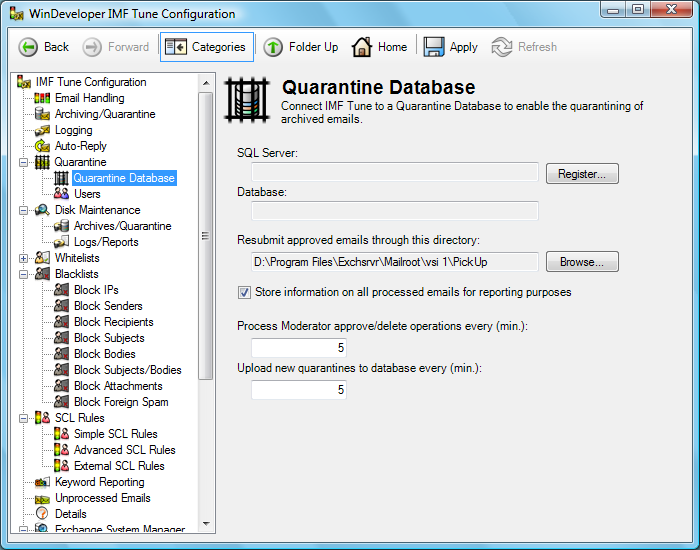Collapse the SCL Rules tree node

point(23,418)
